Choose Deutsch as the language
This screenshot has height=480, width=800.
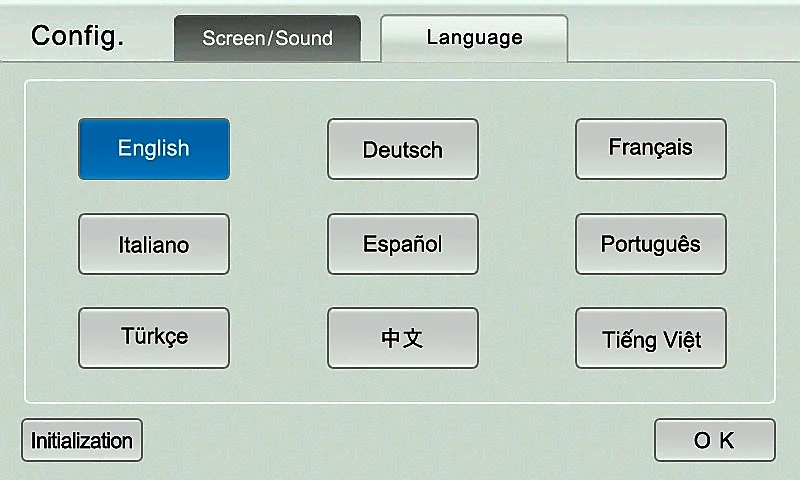403,149
